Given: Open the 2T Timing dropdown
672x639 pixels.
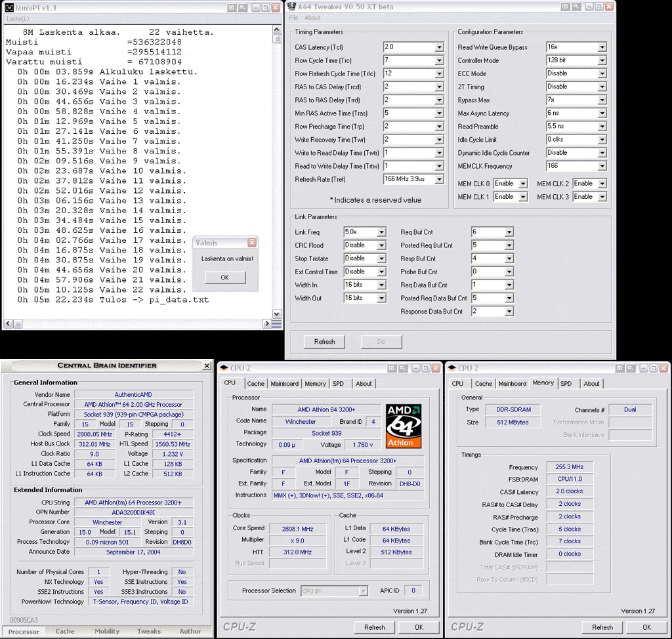Looking at the screenshot, I should pyautogui.click(x=602, y=87).
